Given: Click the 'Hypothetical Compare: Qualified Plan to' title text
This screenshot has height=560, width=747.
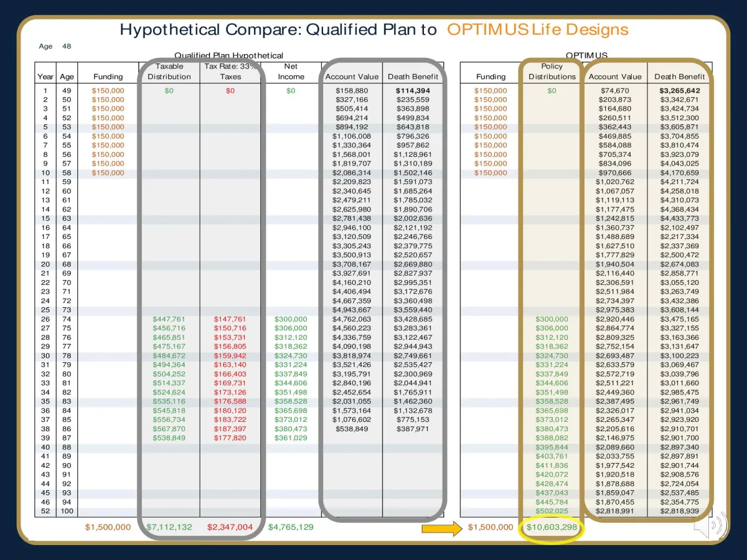Looking at the screenshot, I should tap(278, 29).
